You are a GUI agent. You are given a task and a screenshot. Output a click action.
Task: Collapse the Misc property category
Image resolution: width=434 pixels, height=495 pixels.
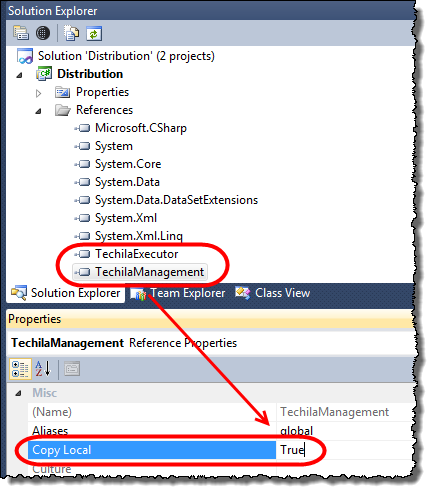click(19, 394)
